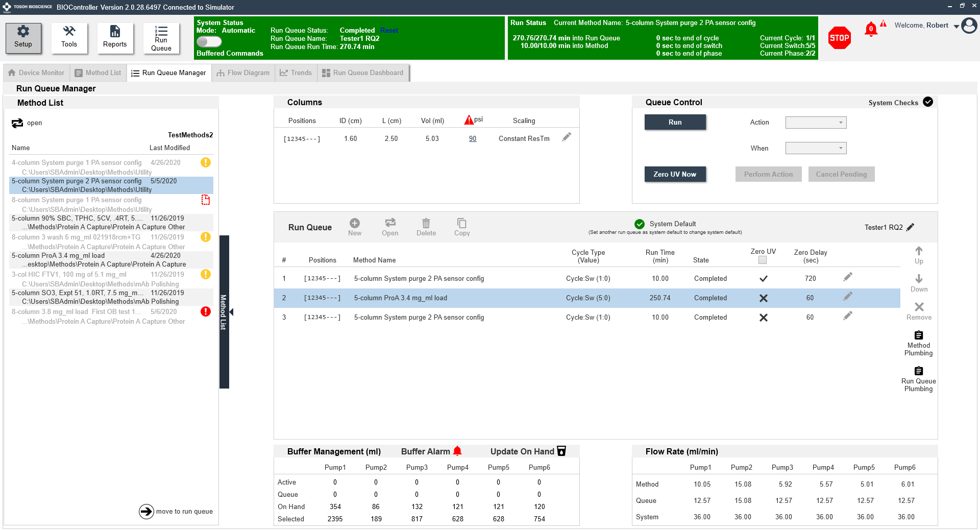Open the alarm bell notifications
The height and width of the screenshot is (531, 980).
point(871,29)
